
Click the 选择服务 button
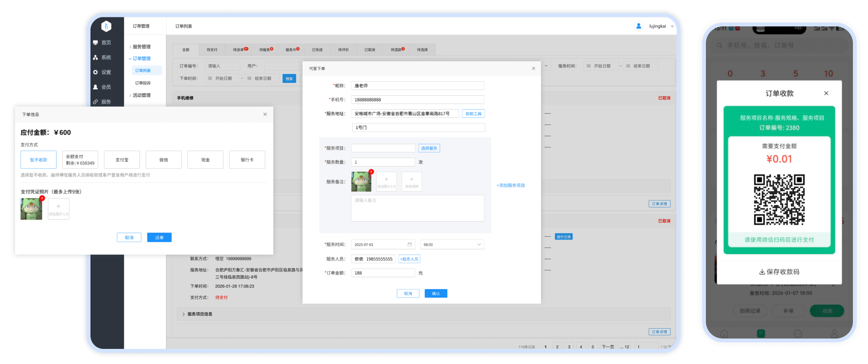(429, 148)
